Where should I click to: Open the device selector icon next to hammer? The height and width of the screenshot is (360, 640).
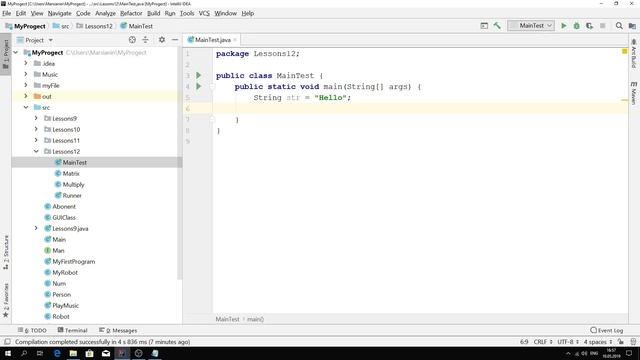(484, 26)
